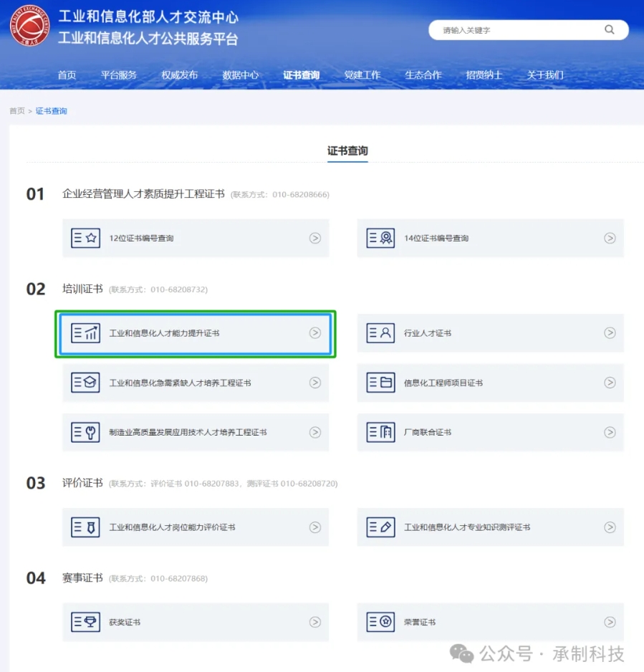
Task: Click the building icon for 厂商联合证书
Action: point(380,432)
